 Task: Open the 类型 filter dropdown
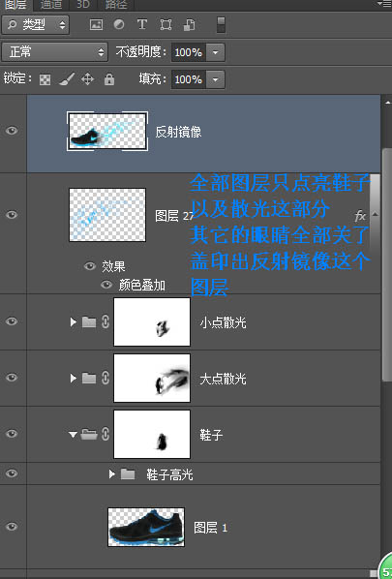click(x=36, y=25)
